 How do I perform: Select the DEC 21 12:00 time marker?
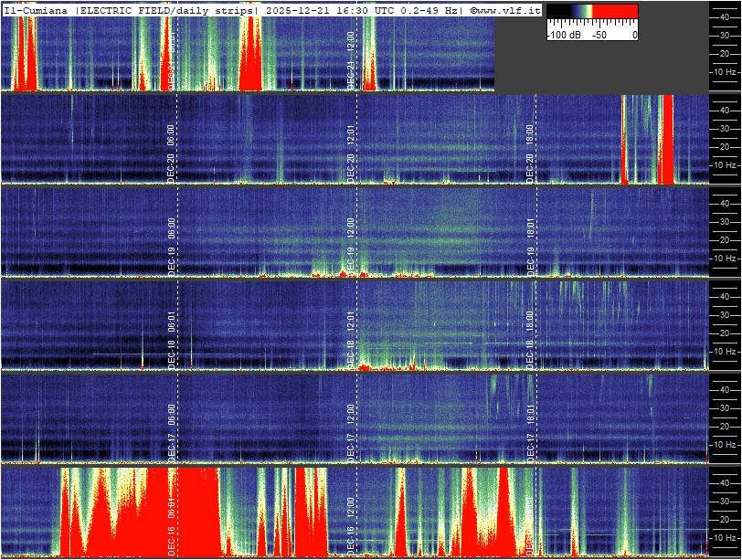[351, 59]
